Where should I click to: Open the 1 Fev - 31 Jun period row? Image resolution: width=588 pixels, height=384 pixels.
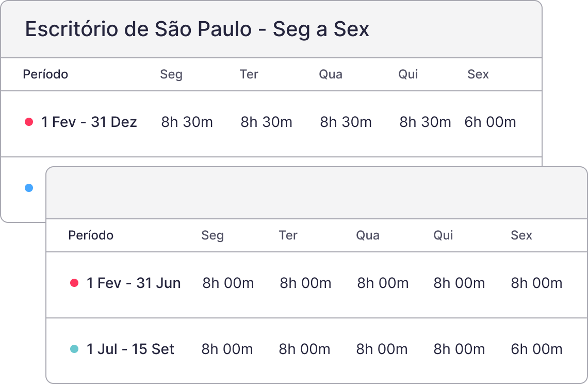134,283
